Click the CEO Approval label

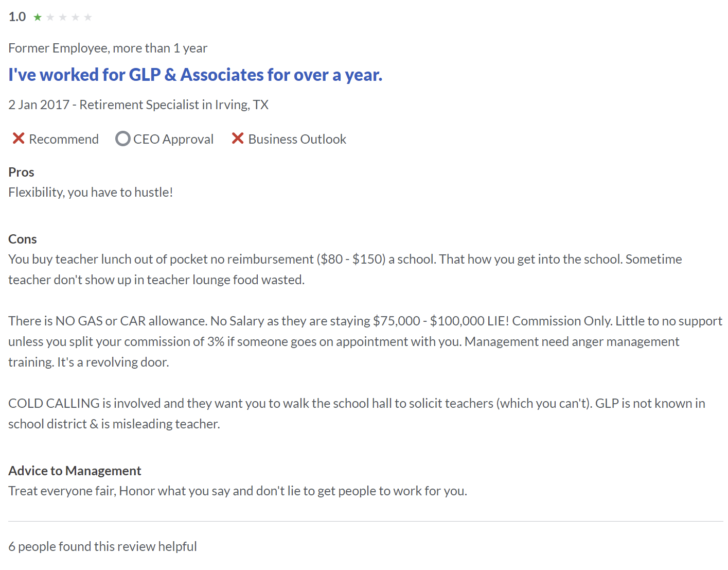[x=173, y=139]
